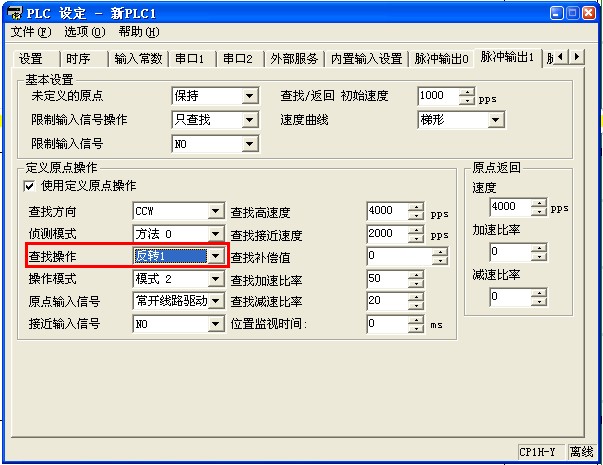Switch to the 内置输入设置 tab
Screen dimensions: 603x465
point(366,58)
